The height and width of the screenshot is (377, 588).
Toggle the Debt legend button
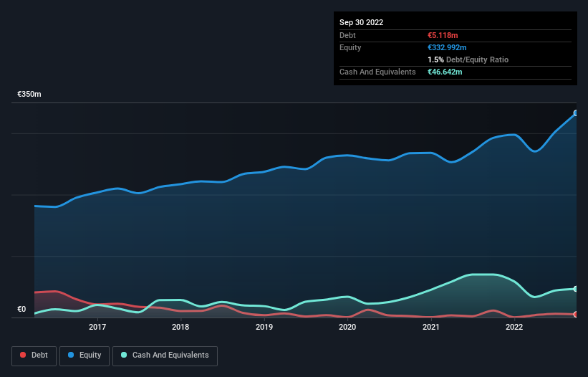click(33, 355)
